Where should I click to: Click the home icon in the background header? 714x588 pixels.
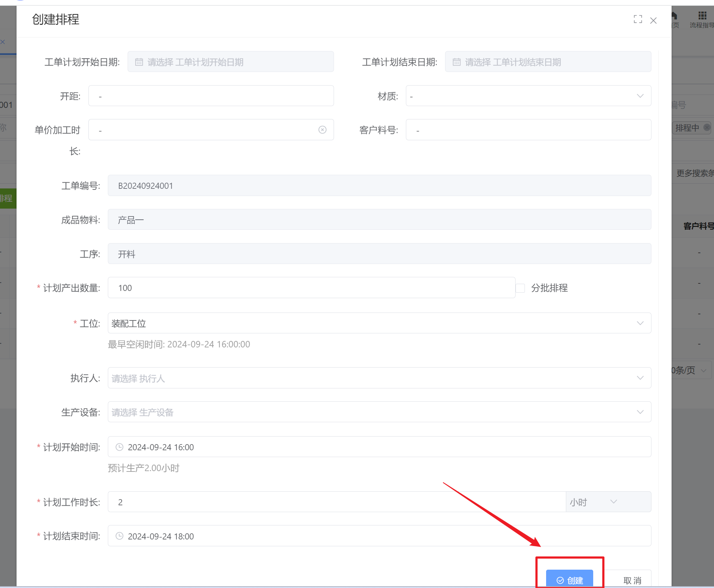674,15
